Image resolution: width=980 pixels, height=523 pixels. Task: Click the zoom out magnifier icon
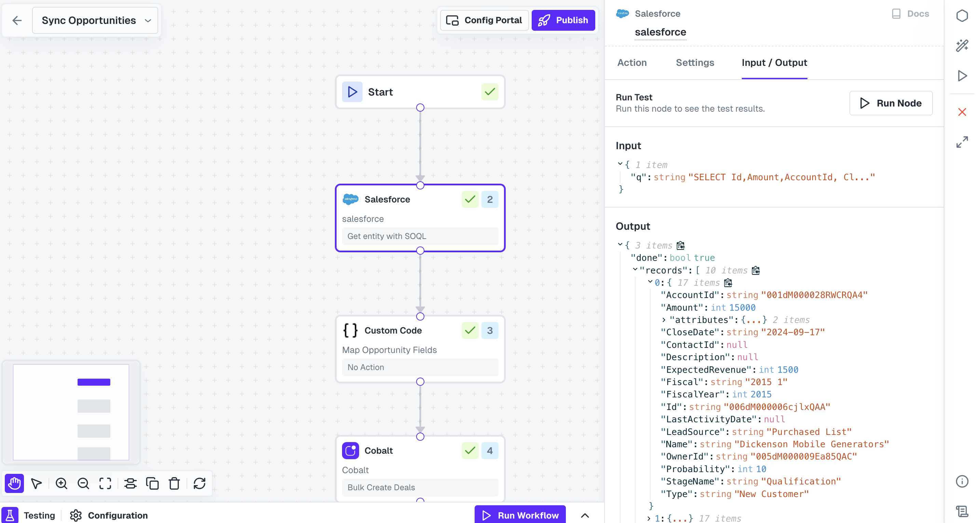tap(83, 483)
